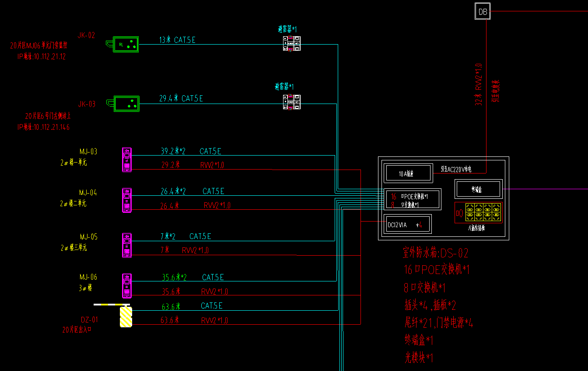Click the DZ-01 yellow barrier gate symbol
Viewport: 588px width, 371px height.
[x=126, y=316]
